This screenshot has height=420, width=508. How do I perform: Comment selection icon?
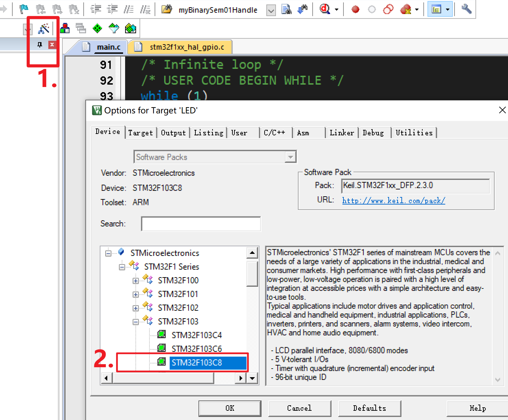[x=129, y=9]
